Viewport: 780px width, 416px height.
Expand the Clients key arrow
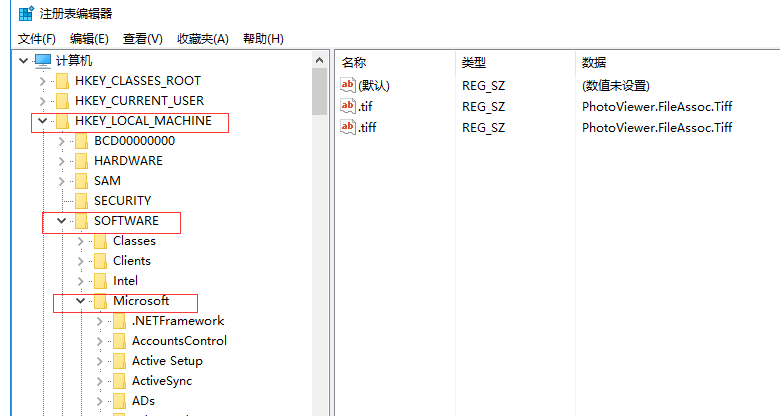pos(81,261)
